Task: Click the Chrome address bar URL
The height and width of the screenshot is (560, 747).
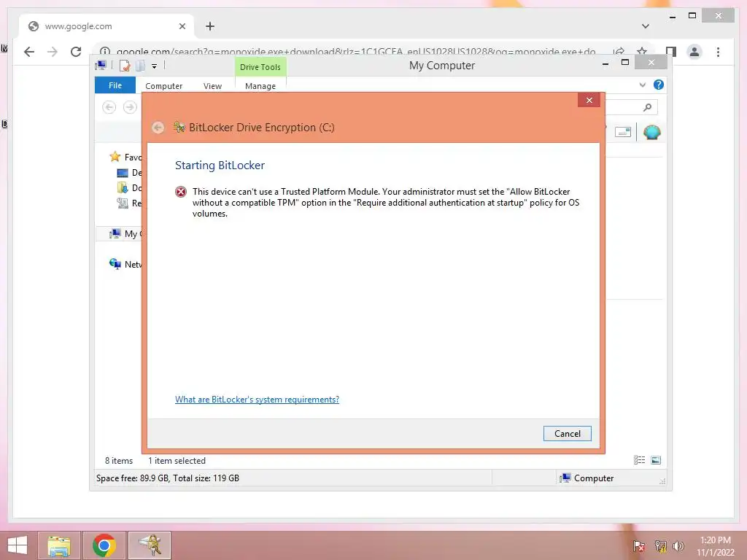Action: pyautogui.click(x=356, y=52)
